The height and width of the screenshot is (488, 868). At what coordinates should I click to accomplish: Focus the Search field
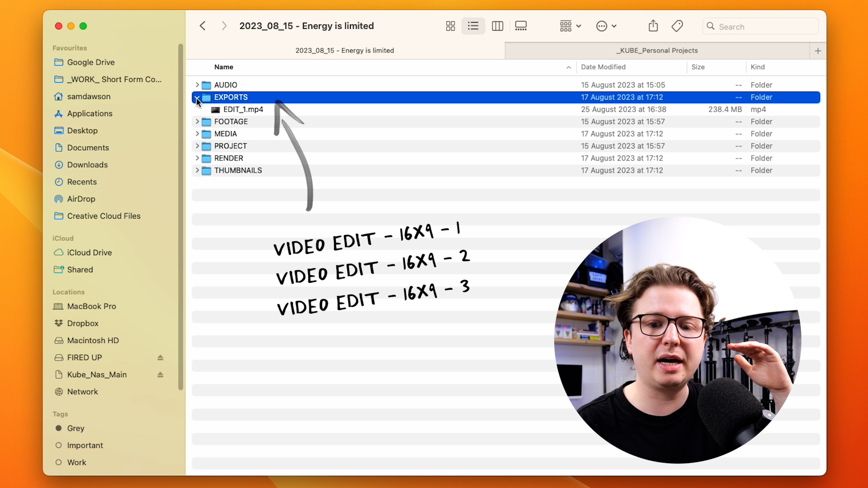(760, 26)
